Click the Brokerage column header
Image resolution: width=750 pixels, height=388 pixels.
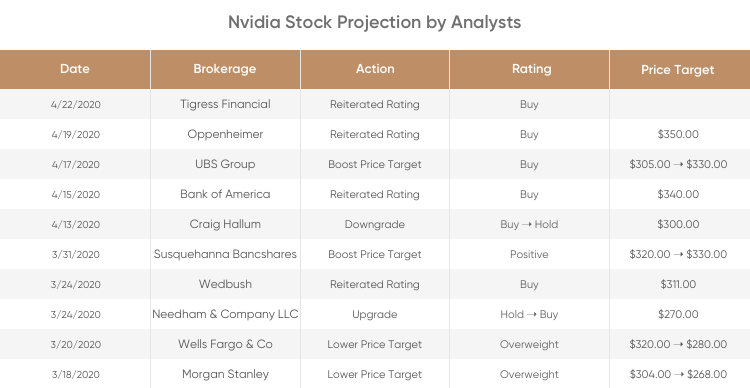[225, 69]
